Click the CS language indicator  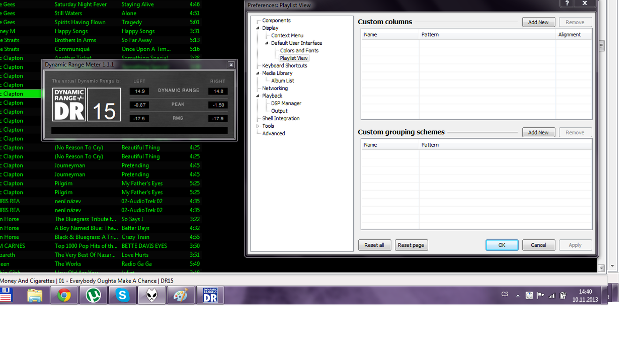[505, 294]
